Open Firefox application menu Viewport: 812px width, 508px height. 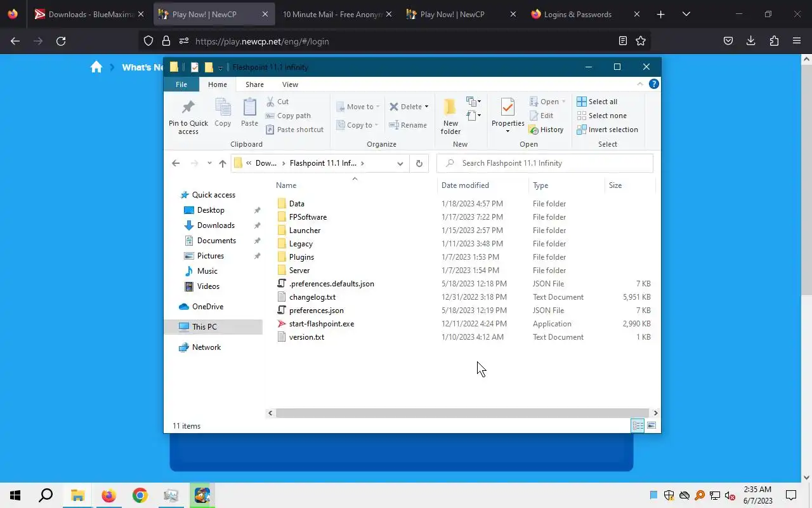(797, 41)
